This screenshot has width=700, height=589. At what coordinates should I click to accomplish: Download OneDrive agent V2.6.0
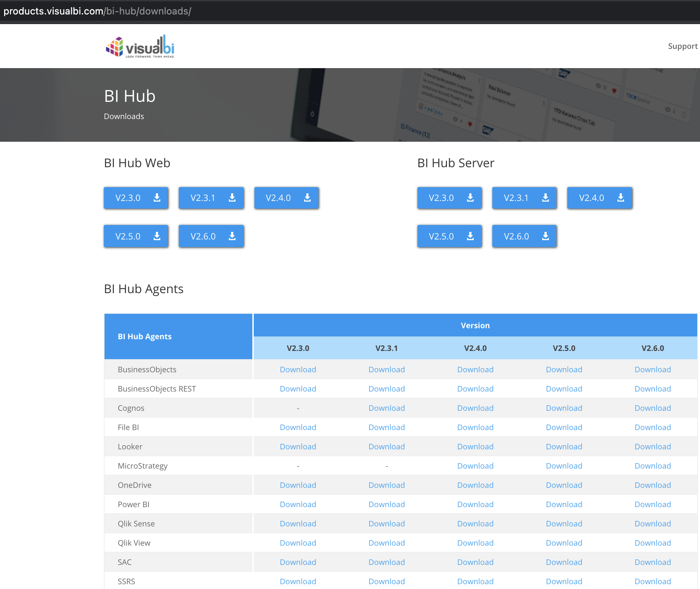click(x=653, y=485)
